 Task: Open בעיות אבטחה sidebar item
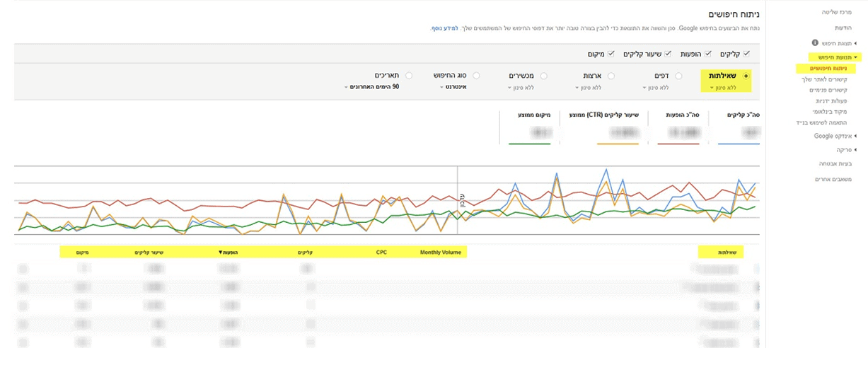[839, 163]
